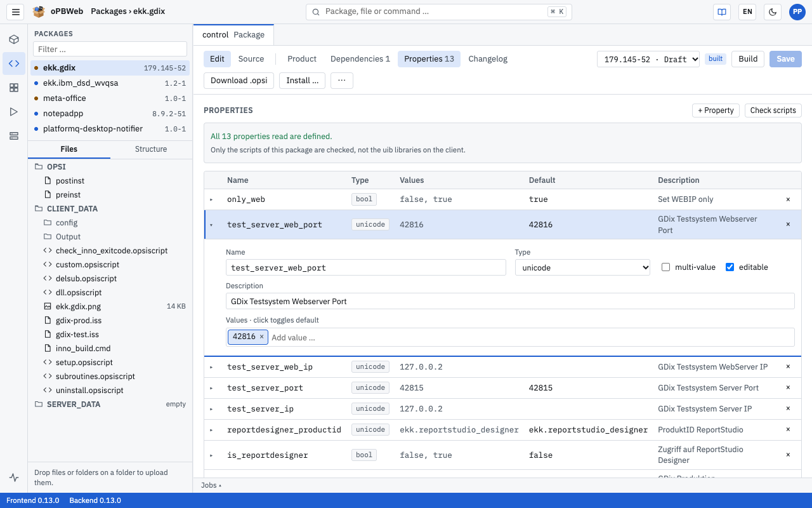The width and height of the screenshot is (812, 508).
Task: Focus the packages Filter input
Action: click(110, 49)
